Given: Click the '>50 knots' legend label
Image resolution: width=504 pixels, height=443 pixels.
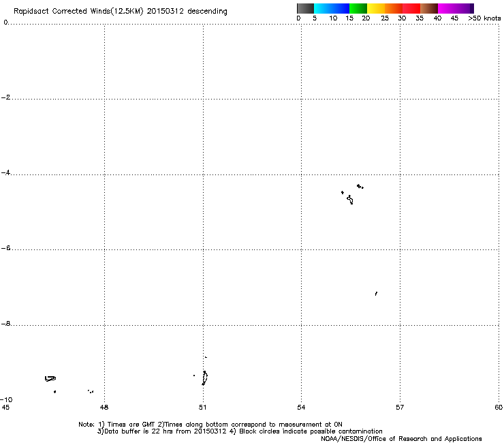Looking at the screenshot, I should (484, 18).
